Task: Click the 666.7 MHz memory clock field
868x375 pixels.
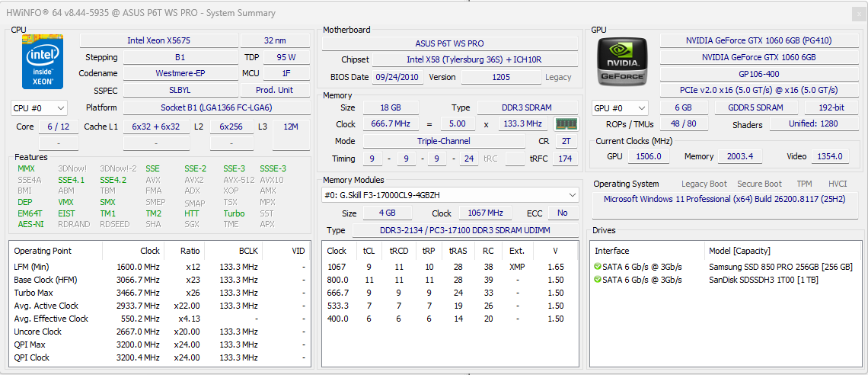Action: (391, 124)
